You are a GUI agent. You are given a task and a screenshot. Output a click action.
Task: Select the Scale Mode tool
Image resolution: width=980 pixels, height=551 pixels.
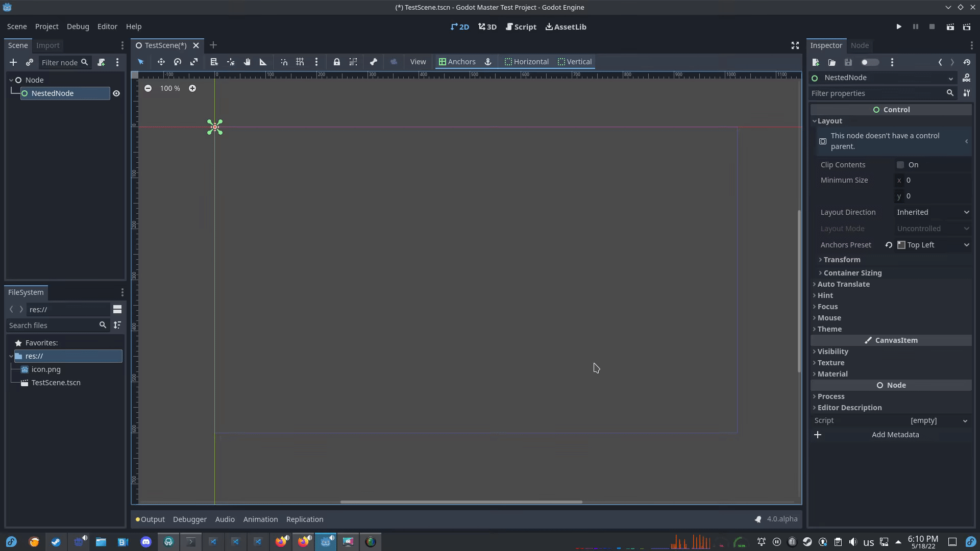coord(194,62)
